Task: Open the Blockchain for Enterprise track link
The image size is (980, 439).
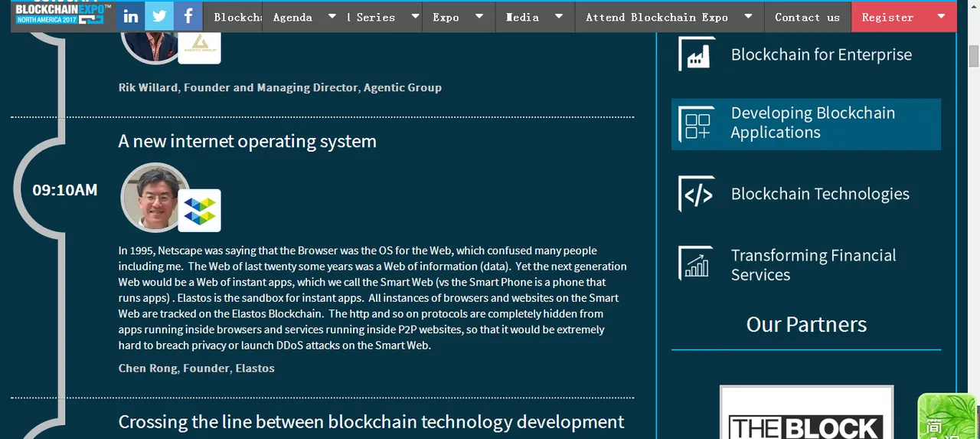Action: [822, 54]
